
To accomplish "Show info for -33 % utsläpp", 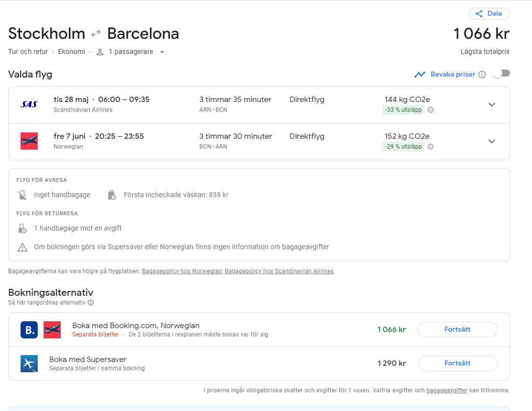I will (x=431, y=110).
